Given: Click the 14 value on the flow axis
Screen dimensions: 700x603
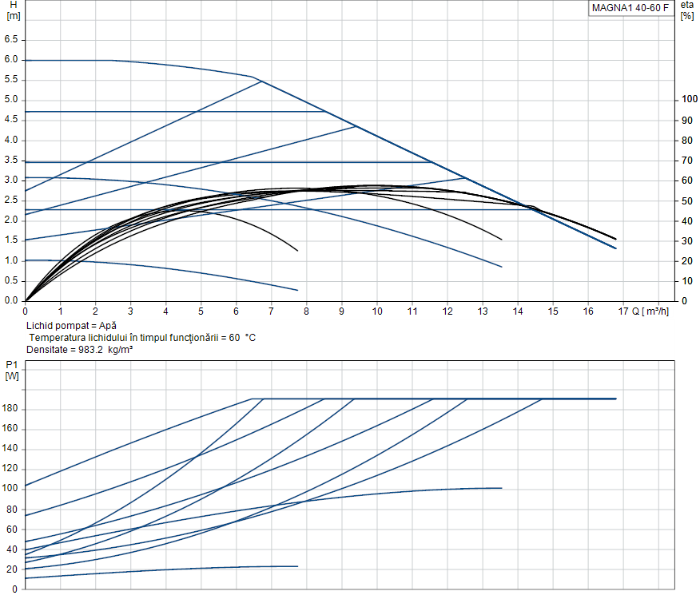Looking at the screenshot, I should (x=517, y=311).
